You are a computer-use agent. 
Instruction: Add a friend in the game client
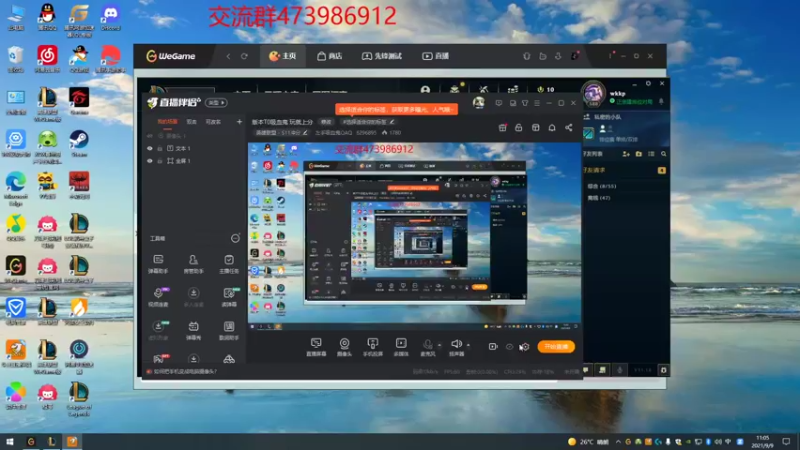point(626,154)
